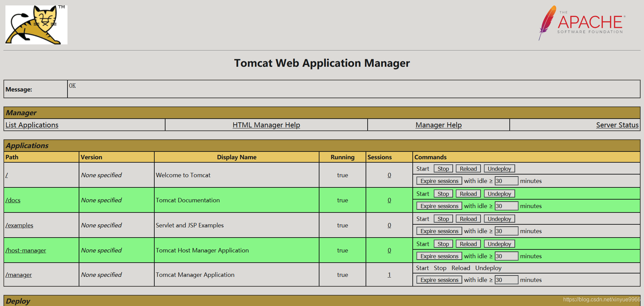This screenshot has height=306, width=644.
Task: Stop the Servlet and JSP Examples app
Action: (443, 219)
